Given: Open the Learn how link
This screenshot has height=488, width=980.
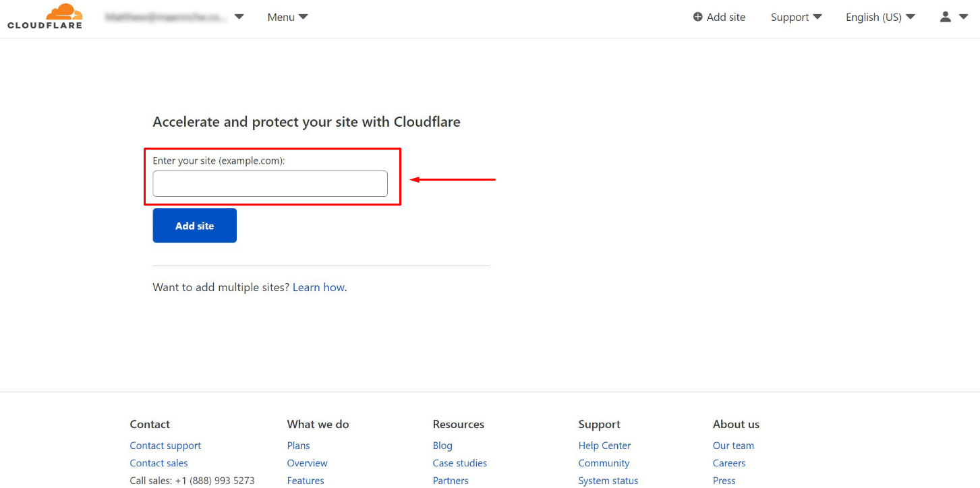Looking at the screenshot, I should (x=318, y=287).
